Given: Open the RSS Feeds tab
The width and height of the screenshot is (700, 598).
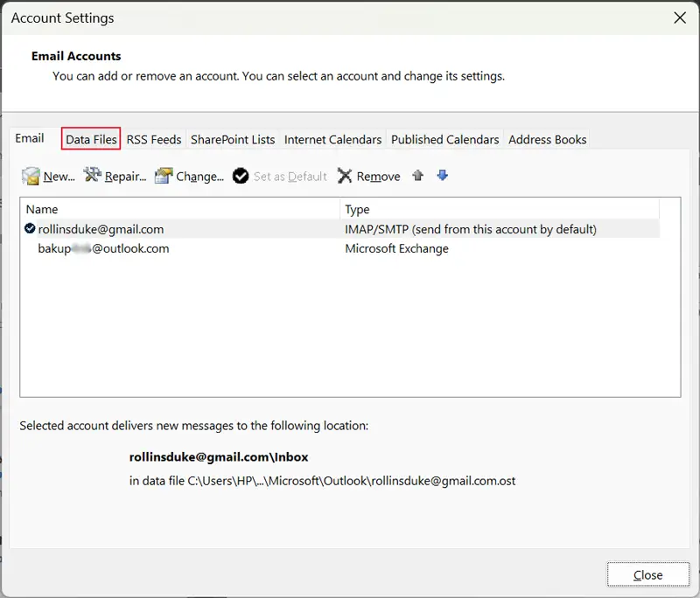Looking at the screenshot, I should [154, 139].
